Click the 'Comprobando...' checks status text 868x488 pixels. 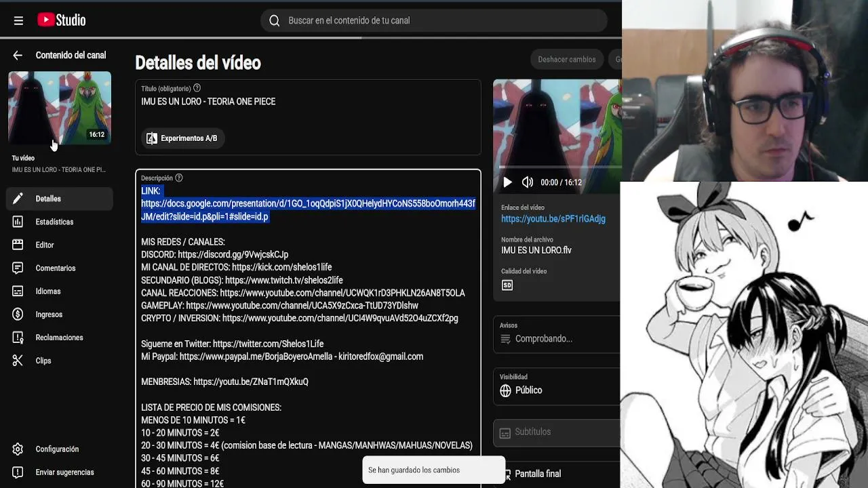[x=544, y=339]
